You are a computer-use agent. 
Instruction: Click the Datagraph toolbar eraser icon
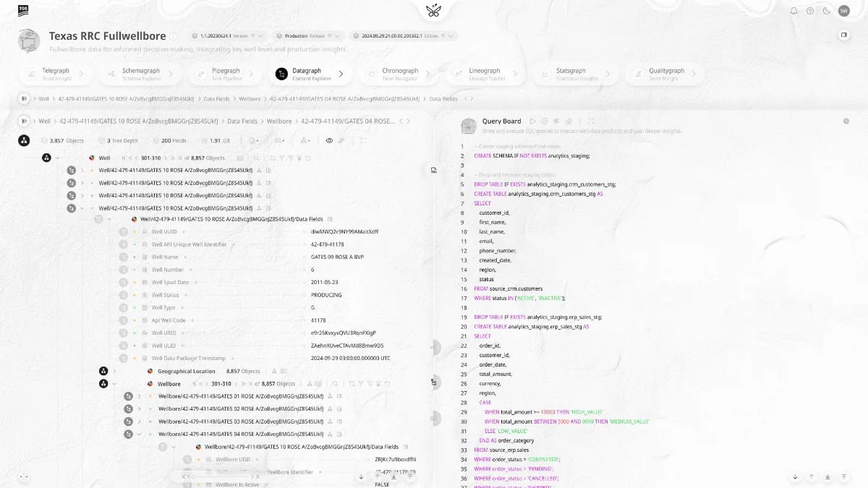tap(341, 140)
